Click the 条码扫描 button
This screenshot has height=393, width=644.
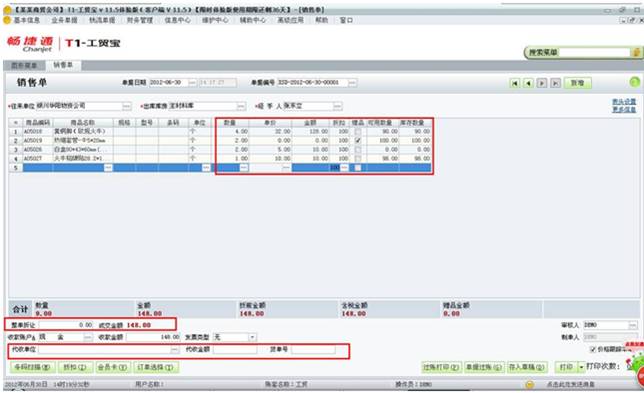tap(32, 367)
